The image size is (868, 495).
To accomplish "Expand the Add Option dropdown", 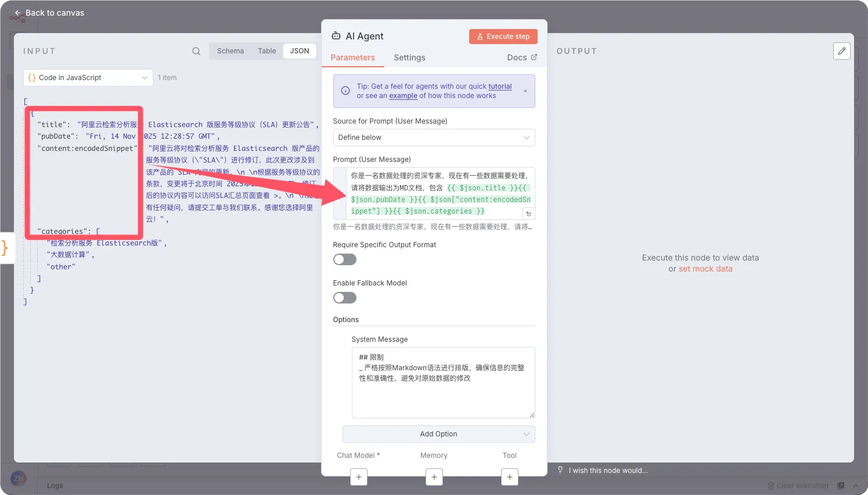I will (x=438, y=434).
